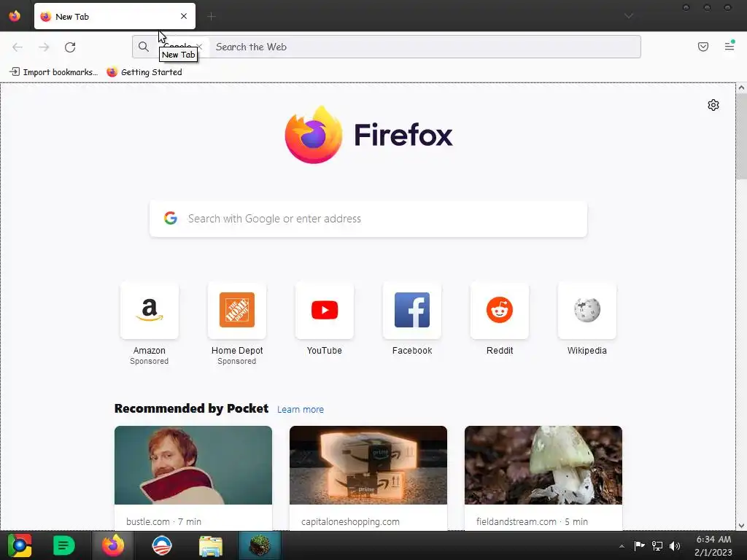Viewport: 747px width, 560px height.
Task: Click the Recommended by Pocket heading
Action: click(192, 408)
